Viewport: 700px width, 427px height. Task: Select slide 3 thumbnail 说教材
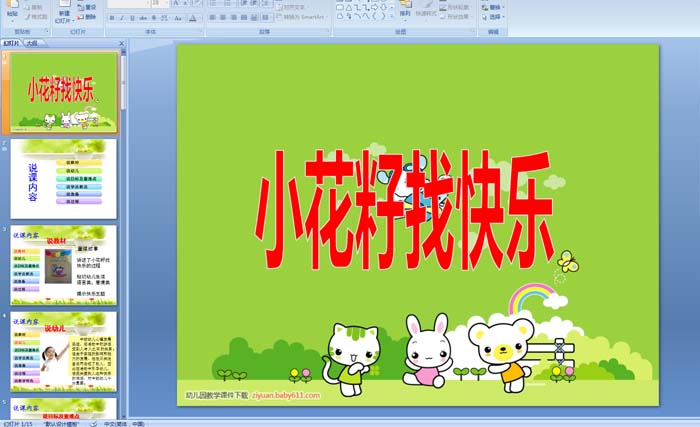point(63,265)
